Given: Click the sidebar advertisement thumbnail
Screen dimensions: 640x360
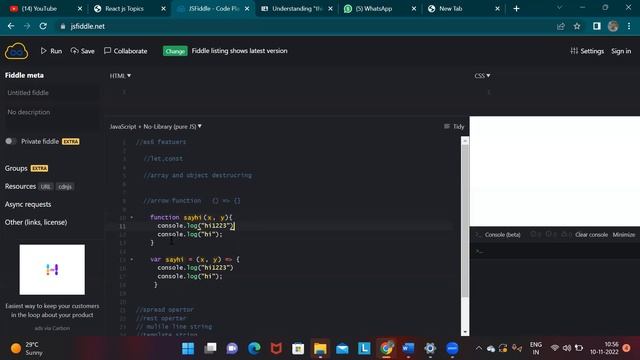Looking at the screenshot, I should pyautogui.click(x=52, y=269).
